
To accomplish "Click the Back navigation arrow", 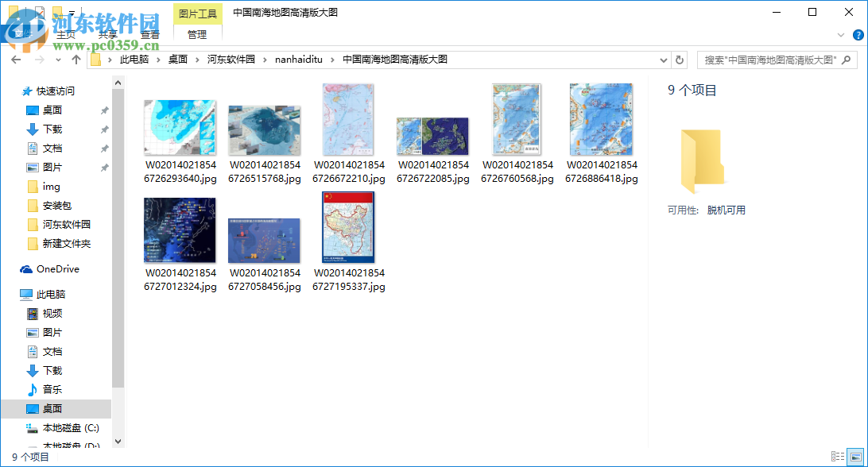I will click(x=16, y=60).
